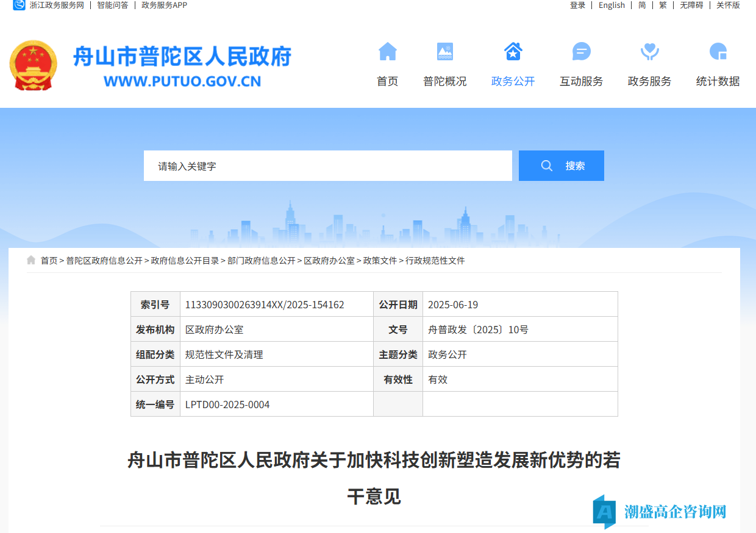Enable 无障碍 accessibility mode
Screen dimensions: 756x533
coord(691,5)
